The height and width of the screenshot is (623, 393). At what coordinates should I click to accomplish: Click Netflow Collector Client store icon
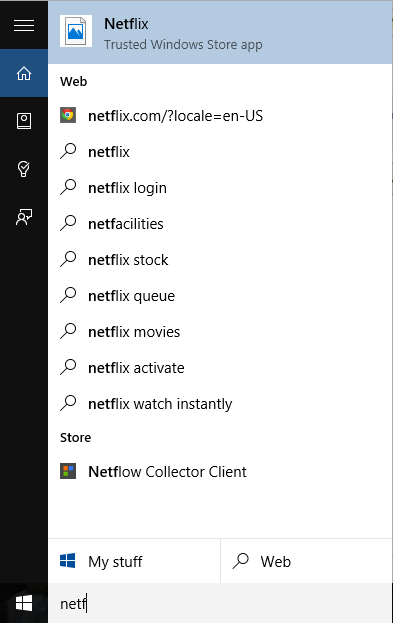tap(68, 472)
